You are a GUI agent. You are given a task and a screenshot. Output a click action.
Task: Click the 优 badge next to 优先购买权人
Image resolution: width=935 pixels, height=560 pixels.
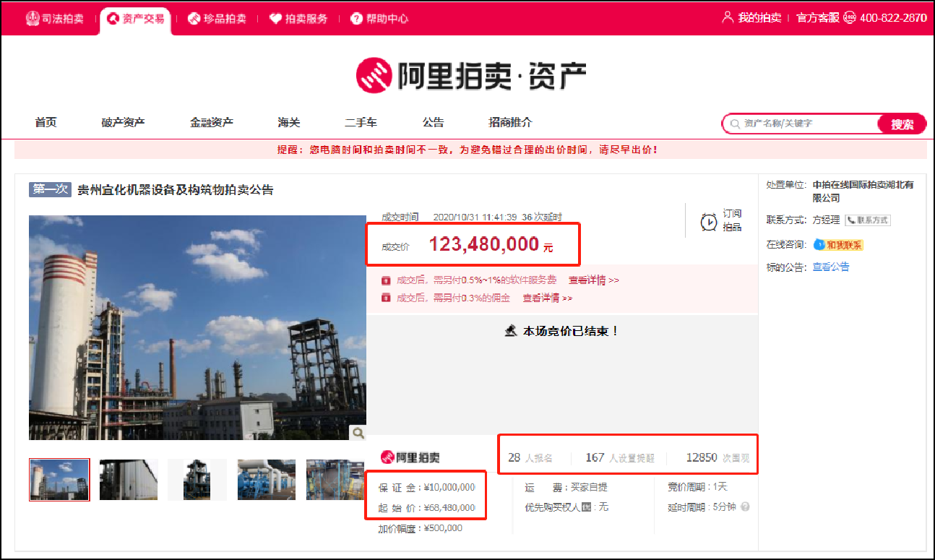(x=587, y=507)
